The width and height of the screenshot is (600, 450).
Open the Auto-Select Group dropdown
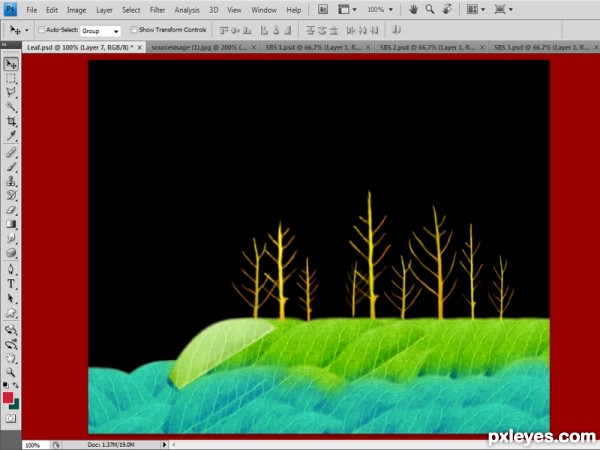[x=100, y=31]
